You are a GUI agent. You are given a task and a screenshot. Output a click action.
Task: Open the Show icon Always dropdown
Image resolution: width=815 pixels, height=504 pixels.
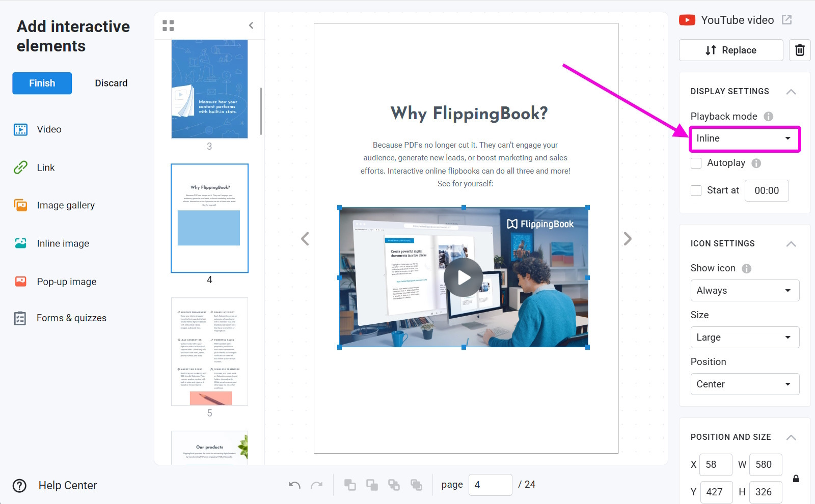pos(744,291)
